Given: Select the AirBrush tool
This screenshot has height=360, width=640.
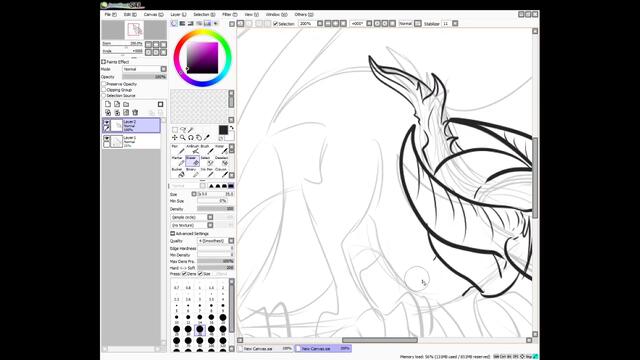Looking at the screenshot, I should tap(192, 149).
